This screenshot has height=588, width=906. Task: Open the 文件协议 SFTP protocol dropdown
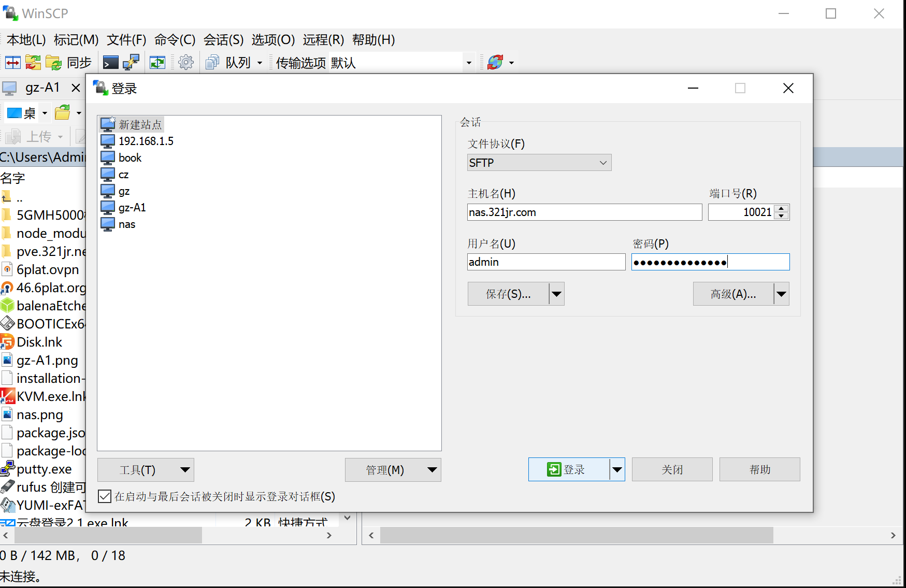539,163
